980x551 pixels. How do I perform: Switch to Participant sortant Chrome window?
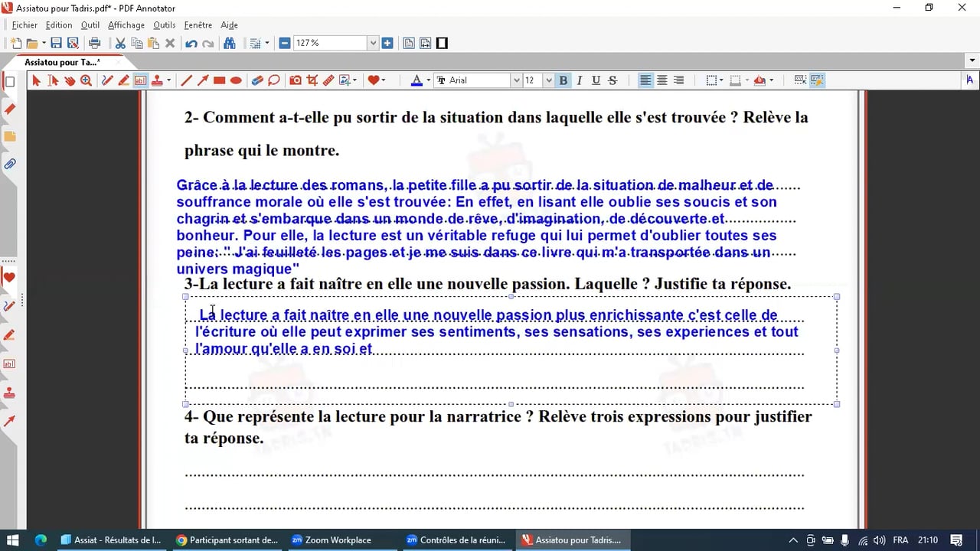point(227,540)
